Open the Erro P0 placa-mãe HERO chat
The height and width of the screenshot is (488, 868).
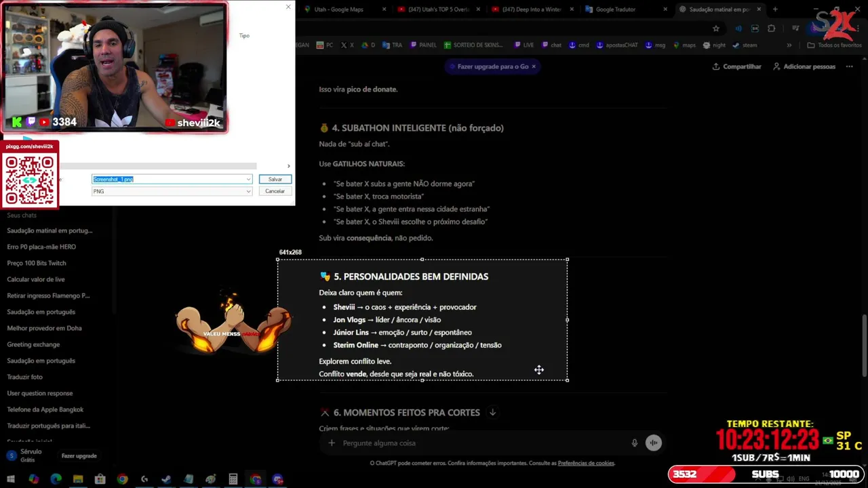pyautogui.click(x=41, y=247)
